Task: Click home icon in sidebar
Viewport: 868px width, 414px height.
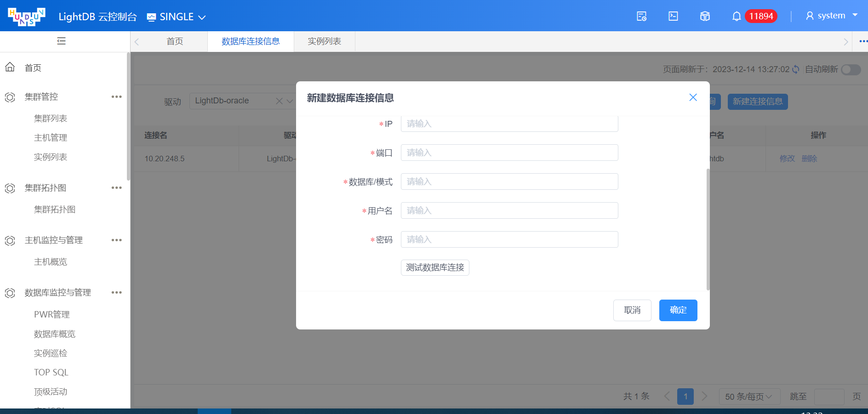Action: coord(10,67)
